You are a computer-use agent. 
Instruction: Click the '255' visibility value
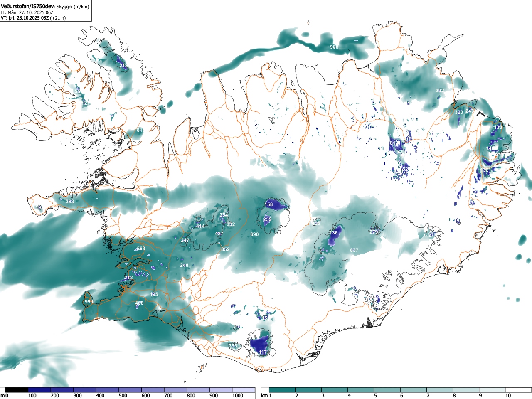click(267, 219)
